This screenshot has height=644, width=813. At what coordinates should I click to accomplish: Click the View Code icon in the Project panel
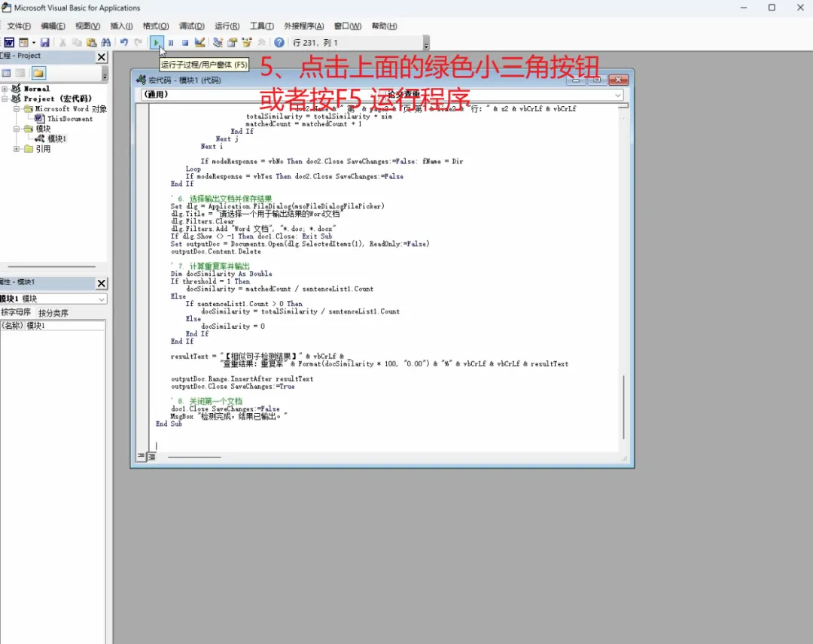(x=6, y=73)
